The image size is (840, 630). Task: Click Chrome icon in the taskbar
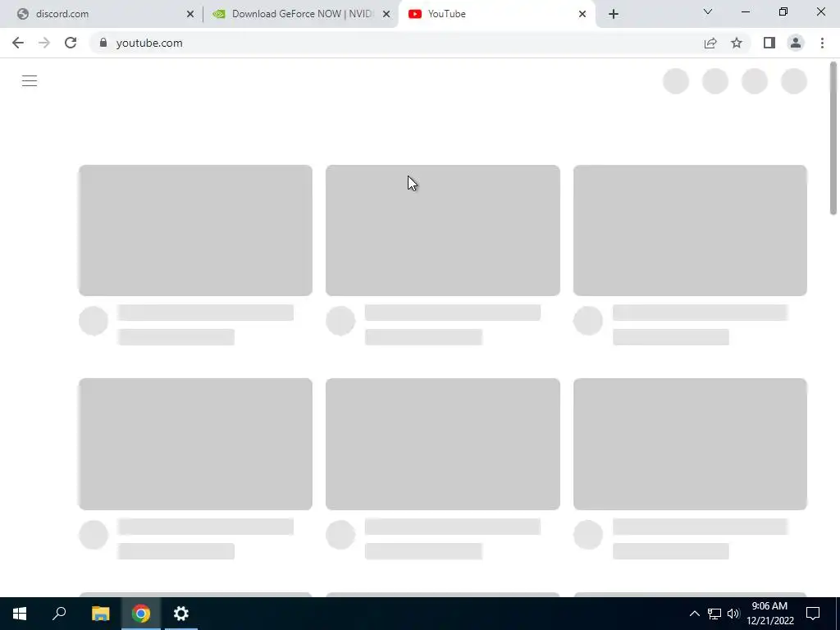pos(141,614)
